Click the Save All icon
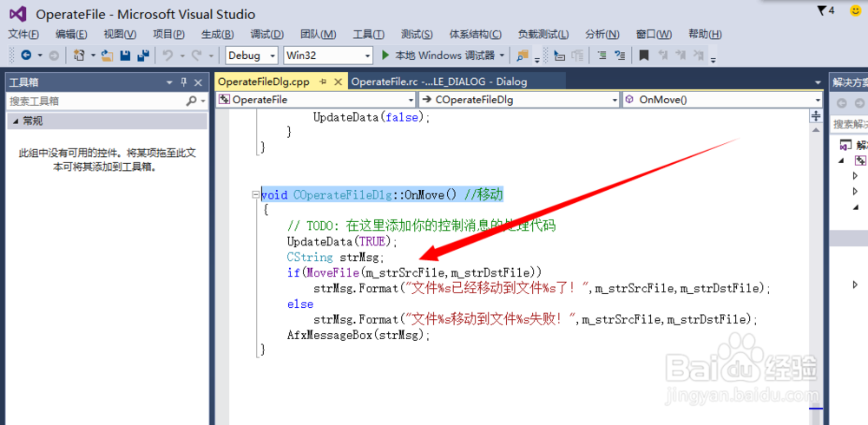 point(143,56)
